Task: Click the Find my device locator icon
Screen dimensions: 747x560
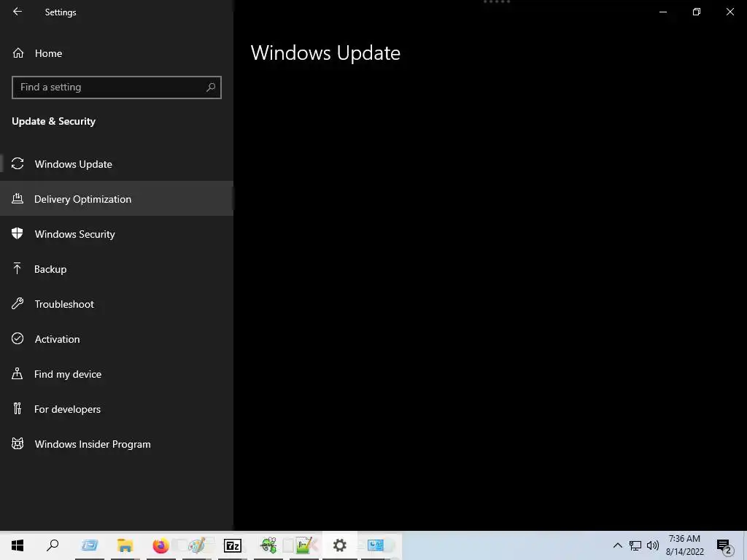Action: (18, 373)
